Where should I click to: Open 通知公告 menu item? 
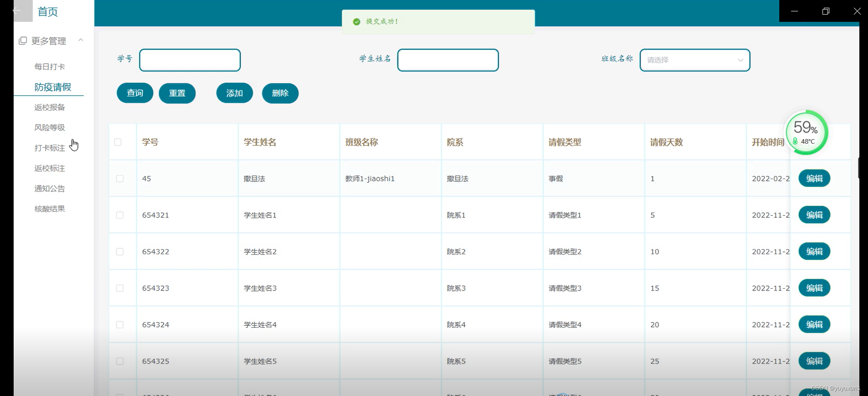point(50,188)
